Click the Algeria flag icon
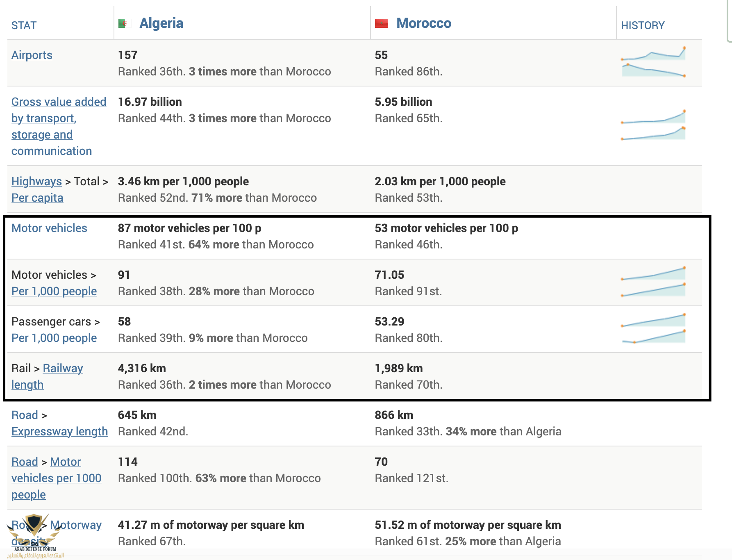732x560 pixels. click(123, 23)
